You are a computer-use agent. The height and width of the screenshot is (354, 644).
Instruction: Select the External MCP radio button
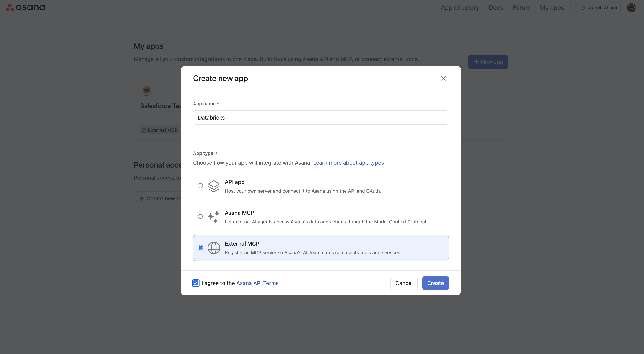[200, 247]
